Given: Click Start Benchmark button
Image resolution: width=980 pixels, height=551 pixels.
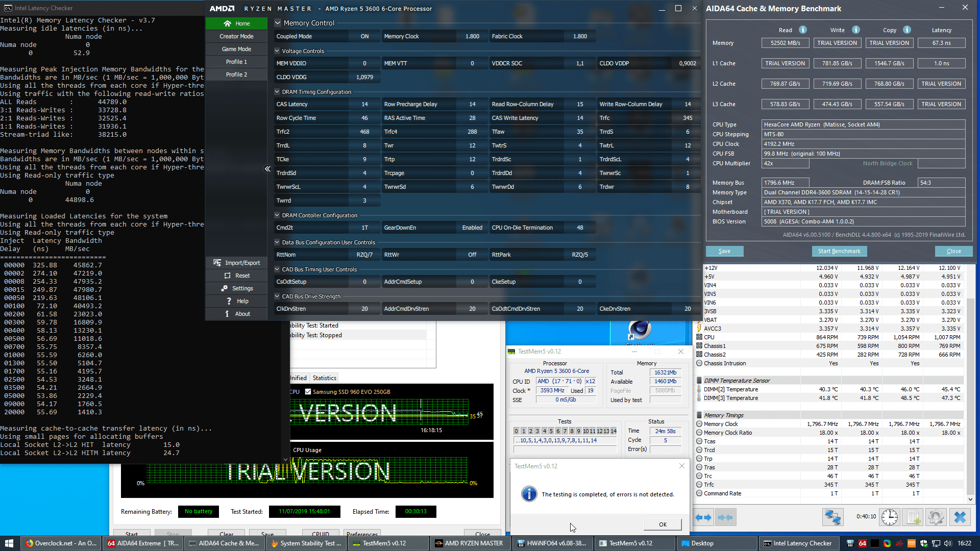Looking at the screenshot, I should [x=839, y=251].
